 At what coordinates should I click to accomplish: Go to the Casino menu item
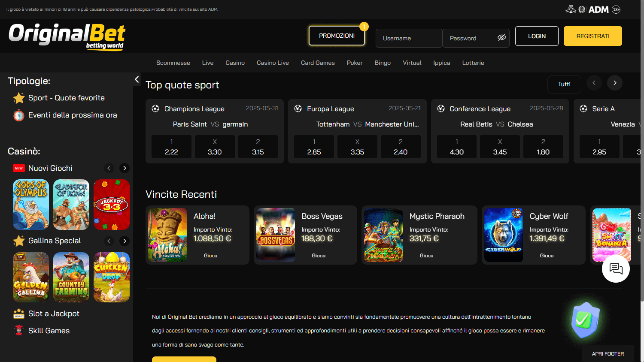tap(235, 63)
